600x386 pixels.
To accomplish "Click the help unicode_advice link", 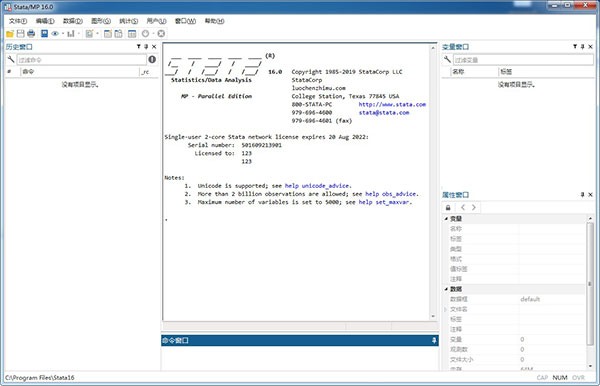I will tap(317, 186).
